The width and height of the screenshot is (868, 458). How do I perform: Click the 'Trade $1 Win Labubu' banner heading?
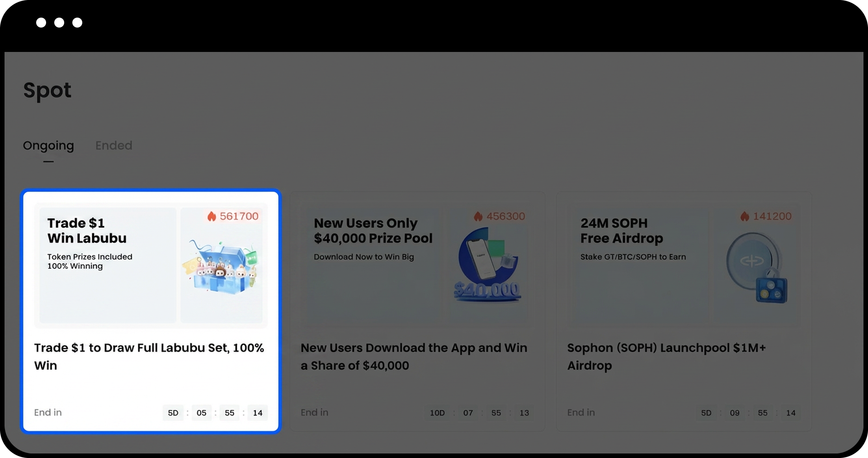click(87, 230)
